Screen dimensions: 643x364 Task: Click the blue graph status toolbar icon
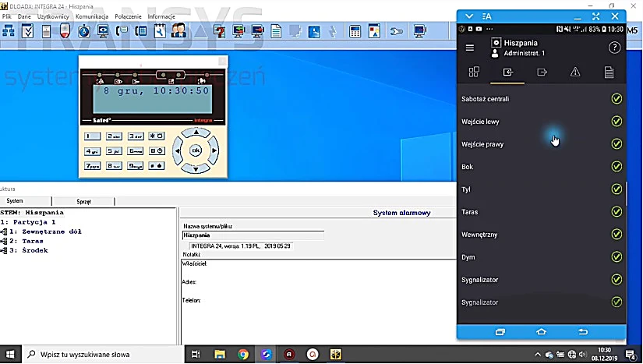[314, 31]
